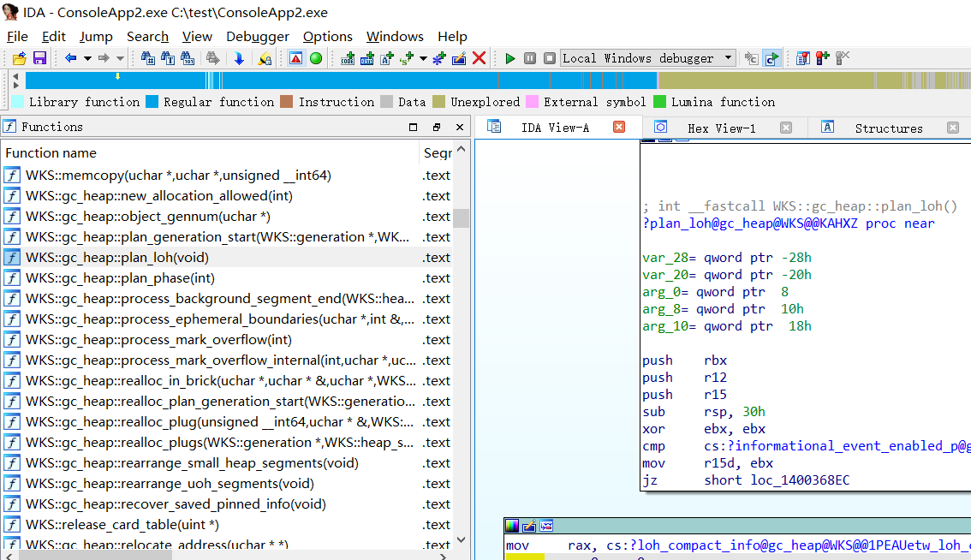Open the Local Windows debugger dropdown
971x560 pixels.
[728, 58]
